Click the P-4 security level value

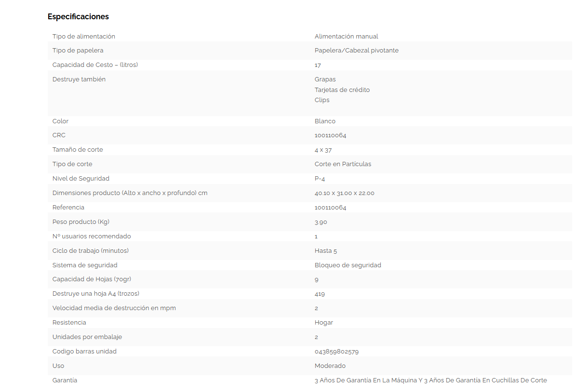(320, 179)
